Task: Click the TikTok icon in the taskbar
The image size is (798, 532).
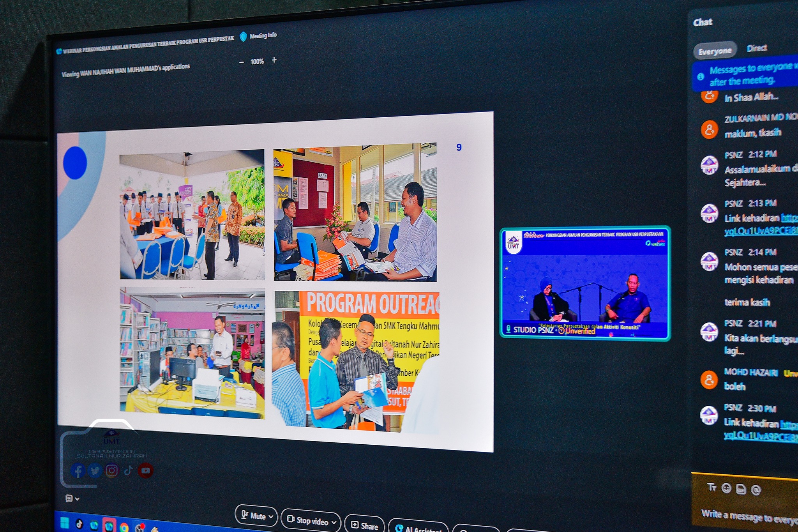Action: [79, 524]
